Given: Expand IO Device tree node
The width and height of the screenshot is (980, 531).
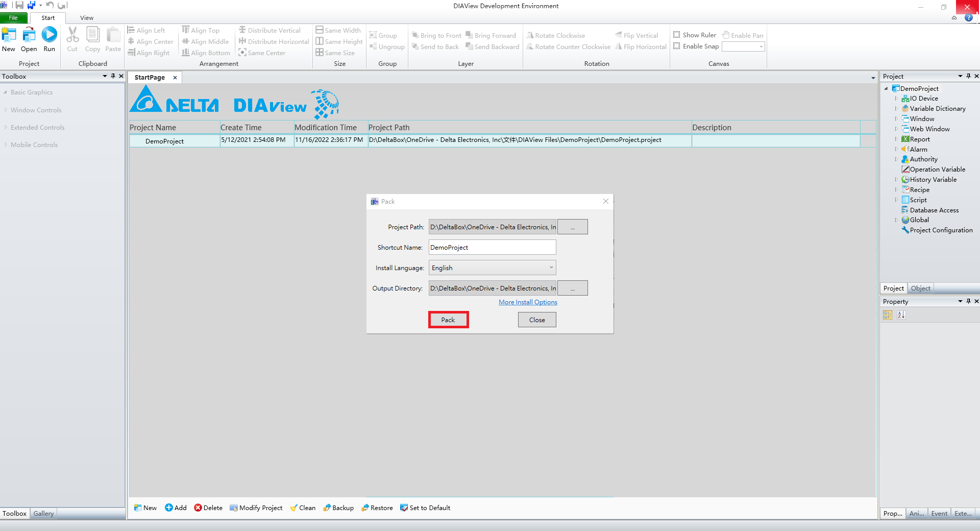Looking at the screenshot, I should pyautogui.click(x=896, y=99).
